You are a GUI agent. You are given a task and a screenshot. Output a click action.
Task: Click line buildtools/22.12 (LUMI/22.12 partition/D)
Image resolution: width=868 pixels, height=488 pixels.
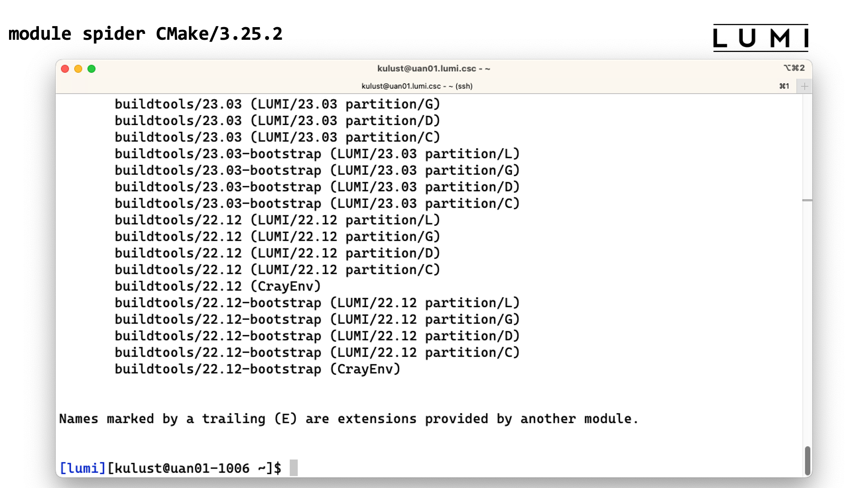click(x=277, y=253)
